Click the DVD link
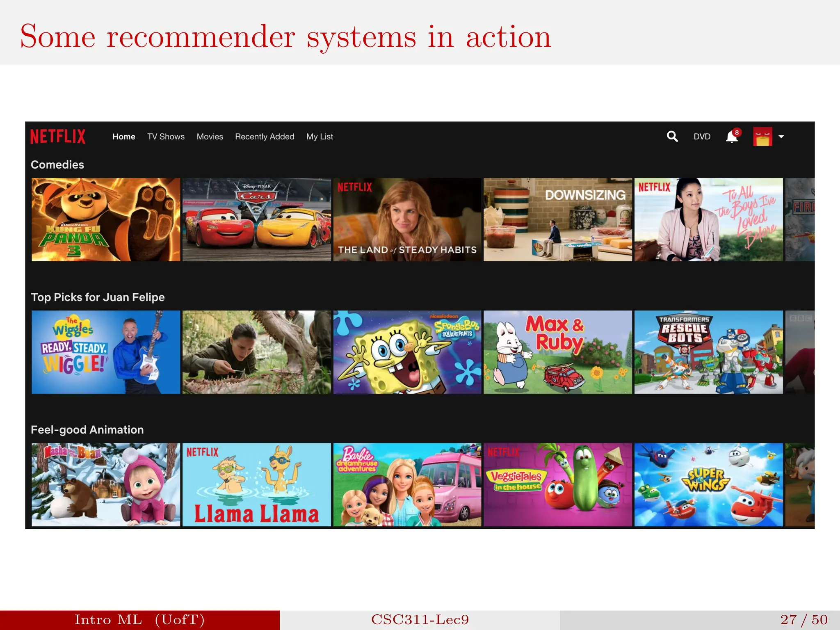This screenshot has width=840, height=630. coord(702,137)
